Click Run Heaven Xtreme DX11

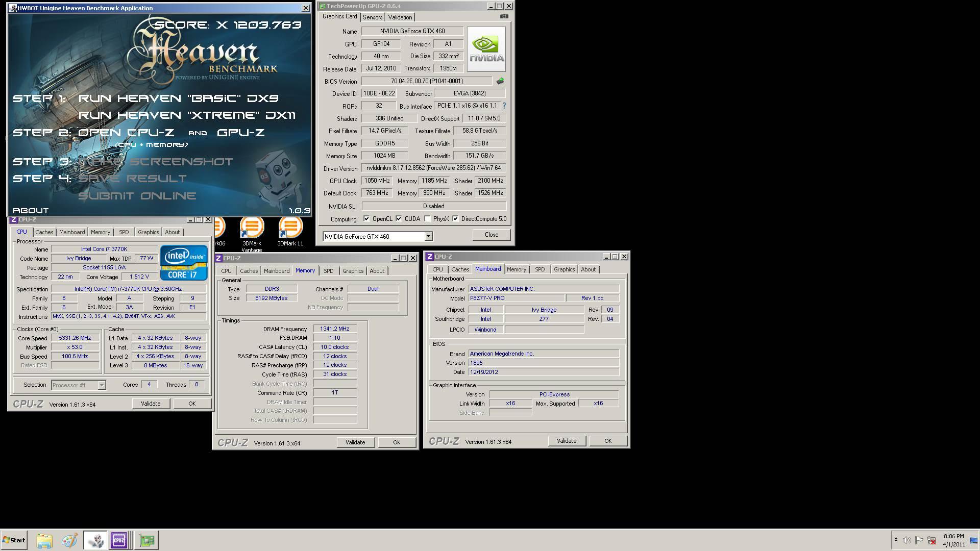click(x=187, y=115)
